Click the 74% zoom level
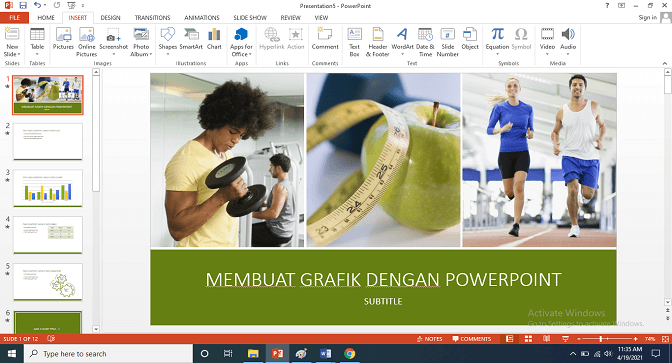This screenshot has height=363, width=672. [x=650, y=339]
